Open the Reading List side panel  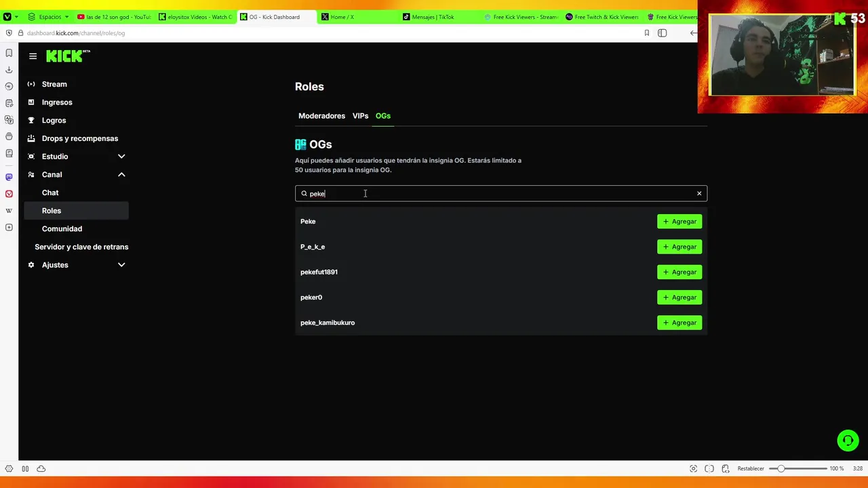[x=9, y=153]
